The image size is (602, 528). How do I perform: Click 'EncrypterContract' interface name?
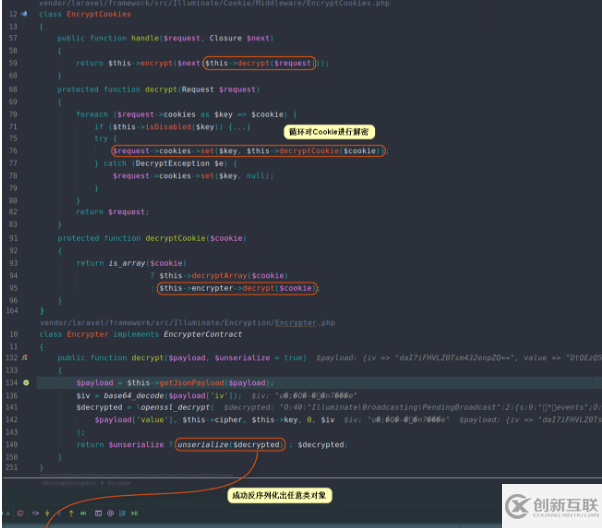coord(203,334)
